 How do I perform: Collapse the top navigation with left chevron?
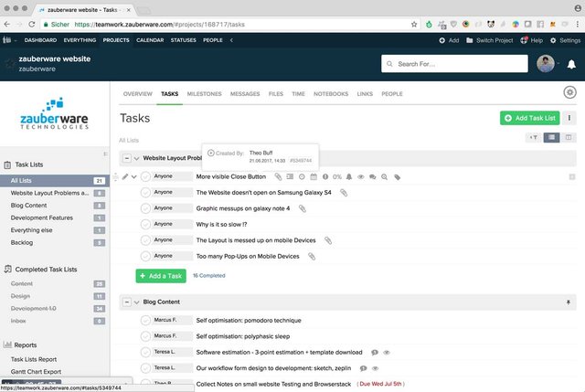coord(231,40)
